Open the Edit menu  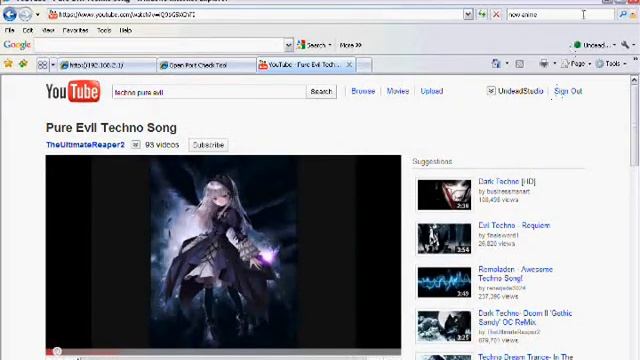(x=27, y=30)
